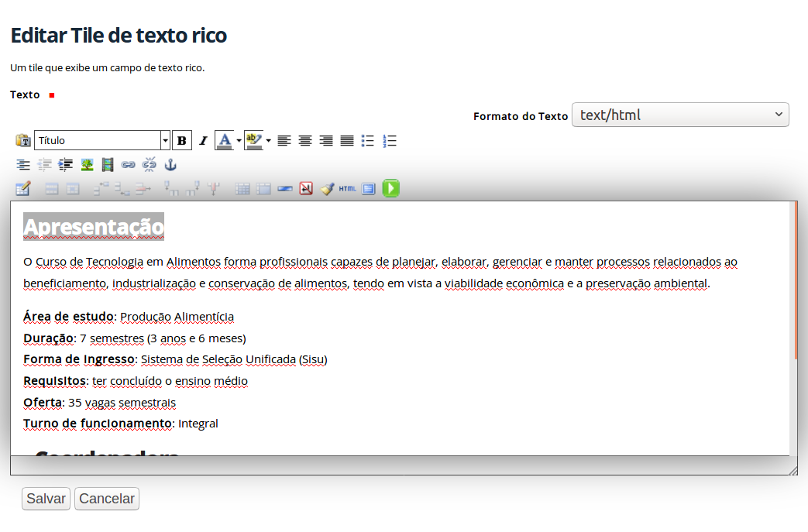Open the Formato do Texto dropdown

679,115
